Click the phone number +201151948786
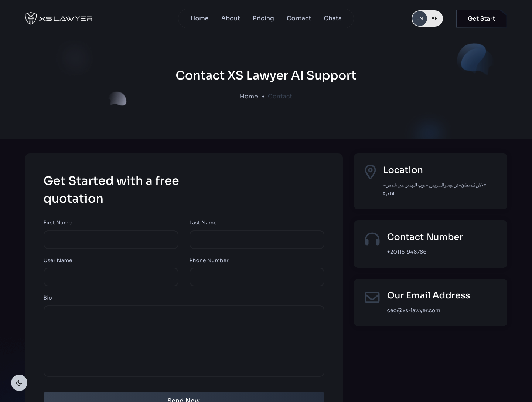Screen dimensions: 532x402 407,252
